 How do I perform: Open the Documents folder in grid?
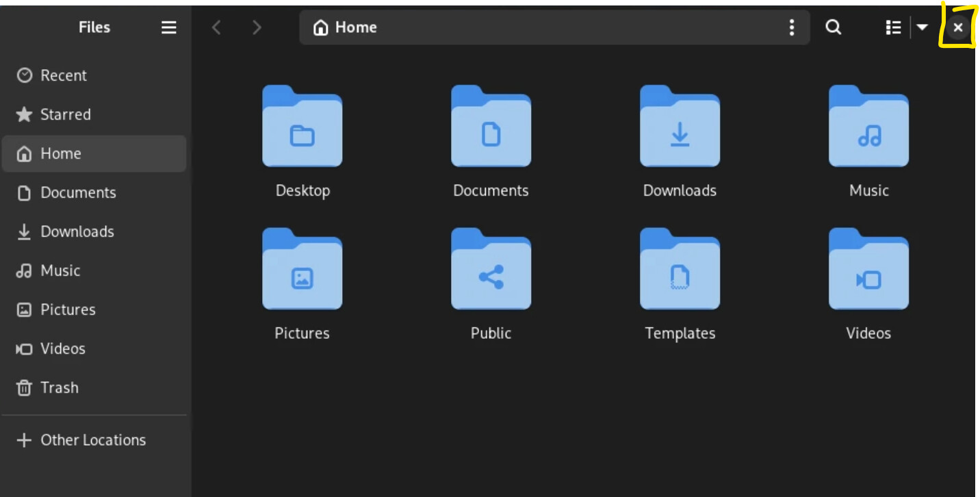point(491,127)
